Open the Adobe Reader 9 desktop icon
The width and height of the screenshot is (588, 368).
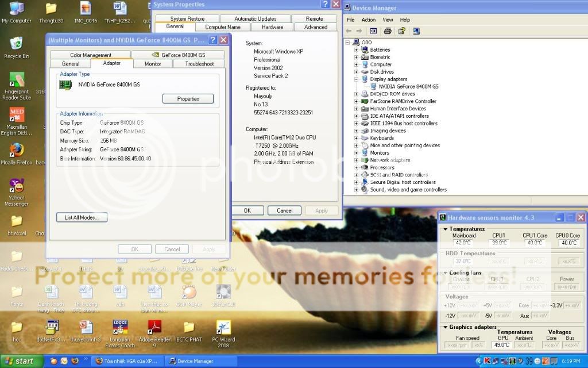coord(154,328)
